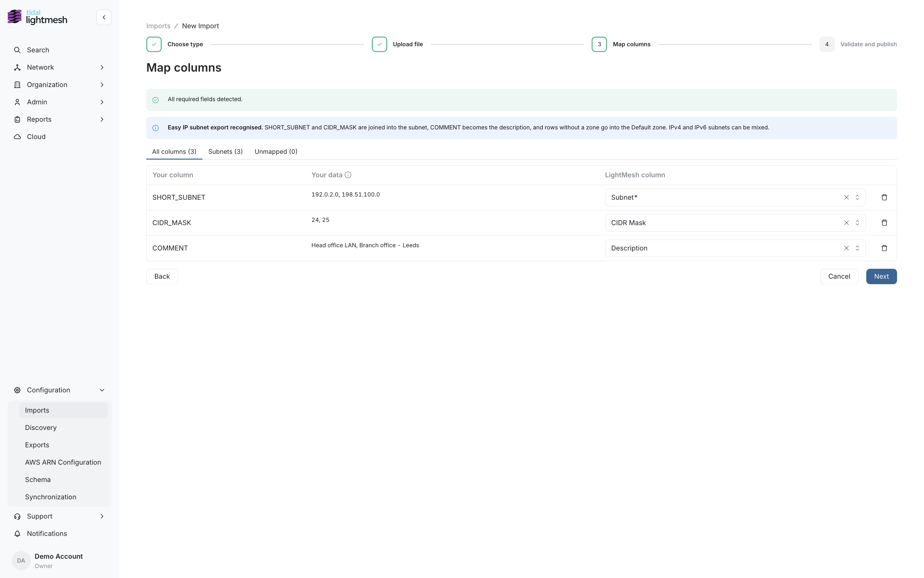924x578 pixels.
Task: Expand the Reports menu
Action: (x=60, y=119)
